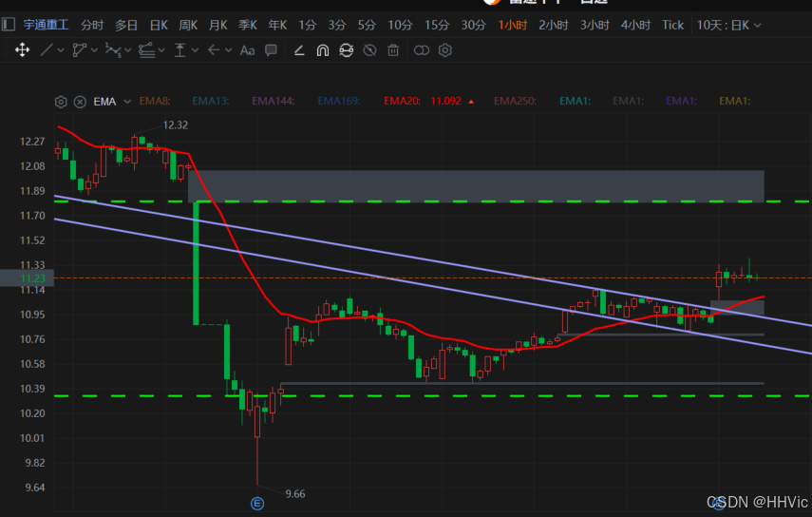Screen dimensions: 812x517
Task: Expand line tool options arrow
Action: pyautogui.click(x=61, y=50)
